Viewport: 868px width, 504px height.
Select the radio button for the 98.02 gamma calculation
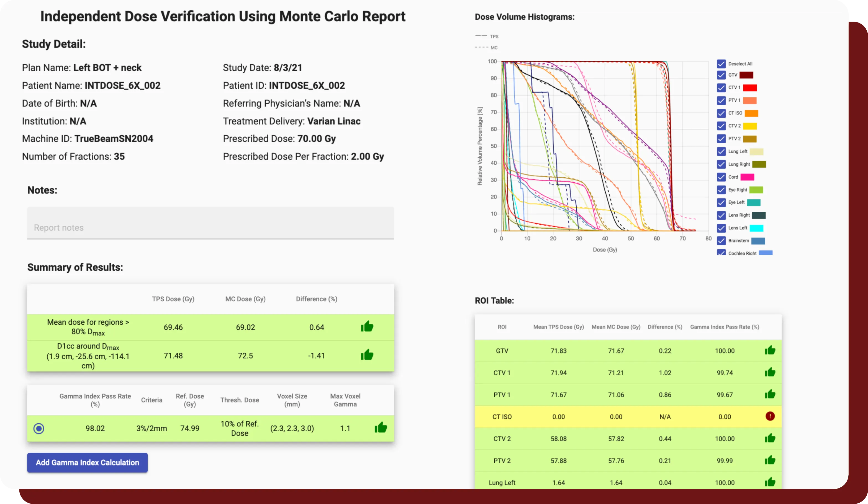39,428
